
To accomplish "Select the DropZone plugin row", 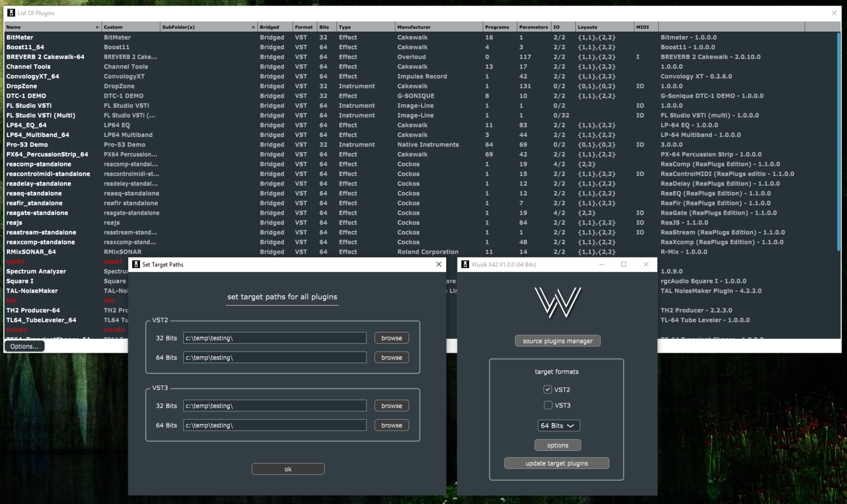I will click(421, 86).
